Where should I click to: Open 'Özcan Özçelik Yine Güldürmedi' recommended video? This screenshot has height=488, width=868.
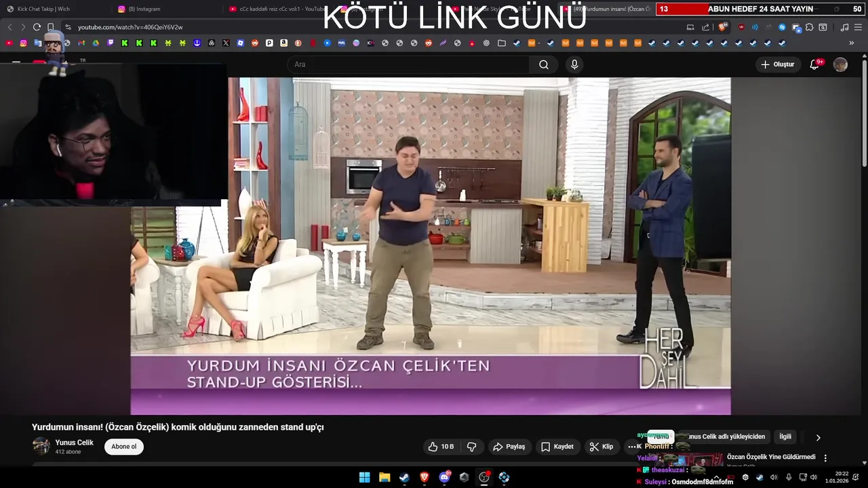click(771, 457)
